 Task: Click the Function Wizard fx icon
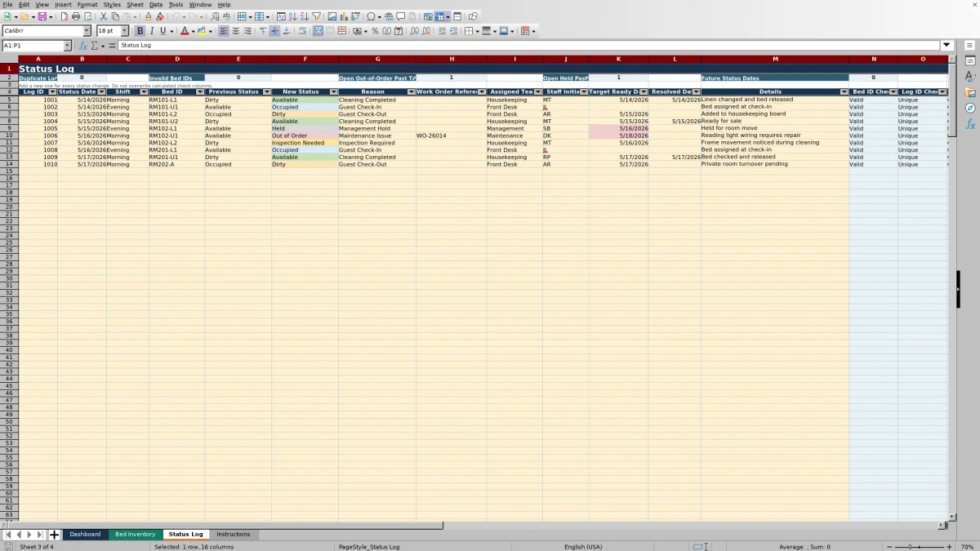[83, 46]
